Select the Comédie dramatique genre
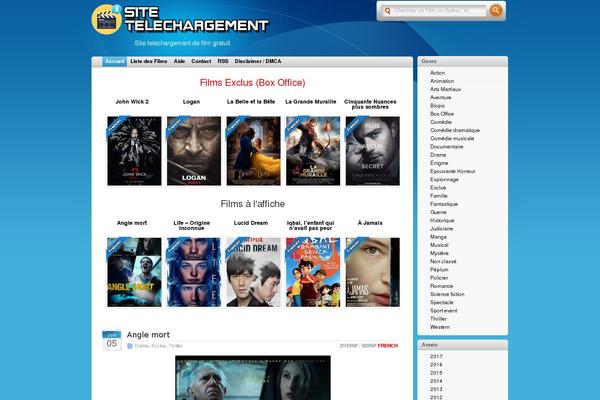 coord(455,130)
